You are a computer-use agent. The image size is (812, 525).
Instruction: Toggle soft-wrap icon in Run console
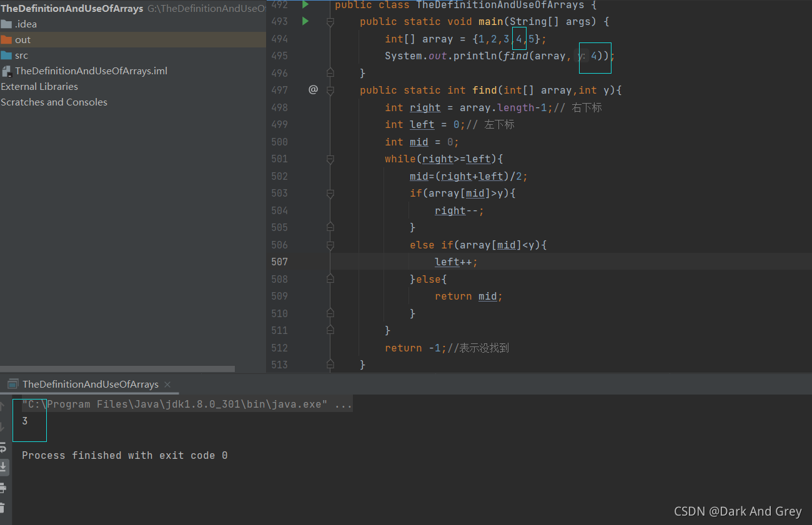(x=4, y=448)
